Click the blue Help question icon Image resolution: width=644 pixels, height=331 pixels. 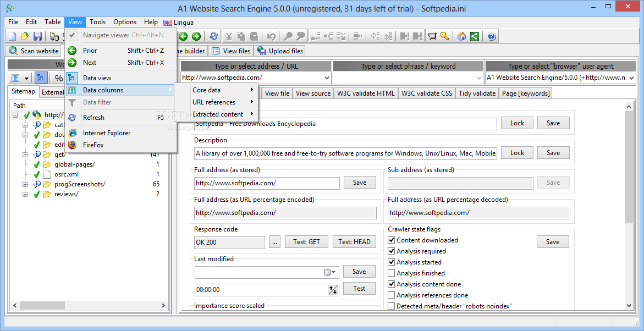(x=492, y=36)
